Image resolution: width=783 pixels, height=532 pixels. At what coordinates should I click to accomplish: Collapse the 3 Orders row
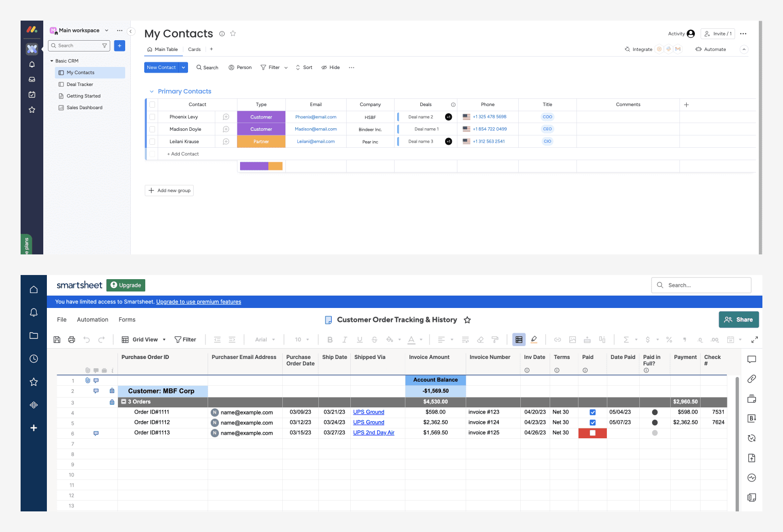point(124,402)
